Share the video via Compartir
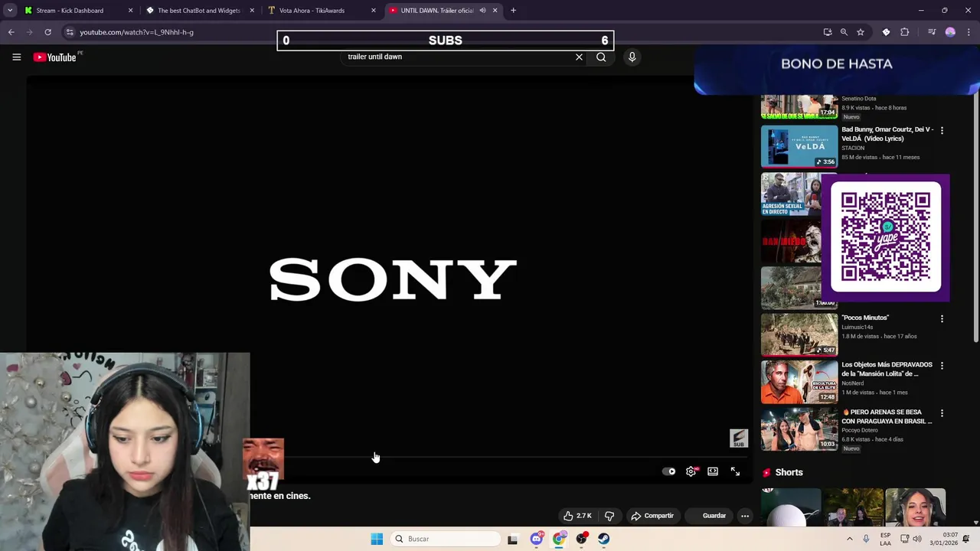The image size is (980, 551). (x=652, y=516)
